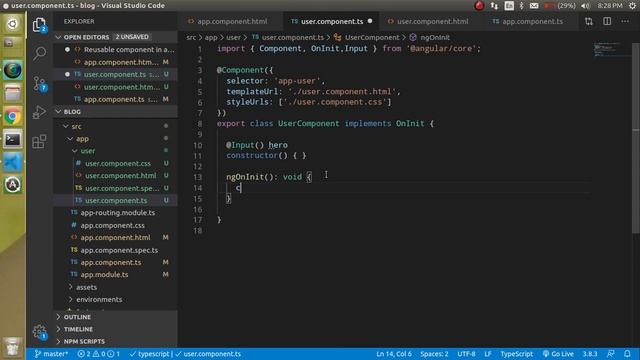Open Terminal from Ubuntu dock
Viewport: 640px width, 360px height.
click(x=12, y=140)
